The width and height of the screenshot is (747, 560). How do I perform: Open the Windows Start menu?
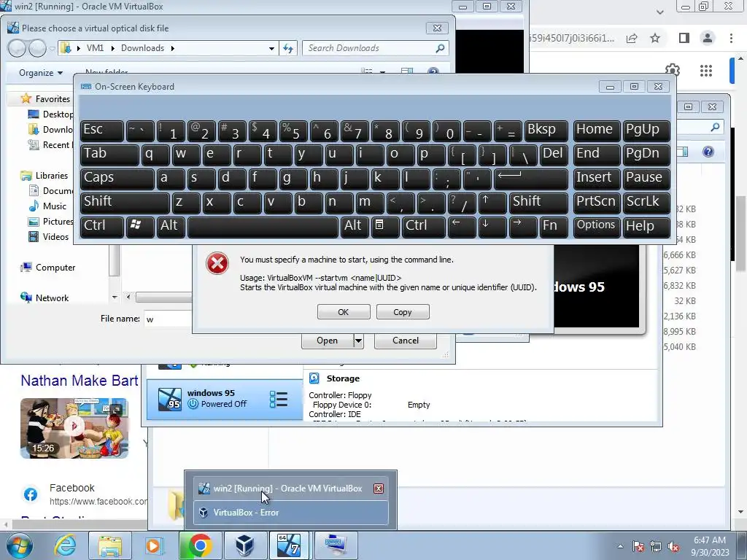(x=20, y=545)
